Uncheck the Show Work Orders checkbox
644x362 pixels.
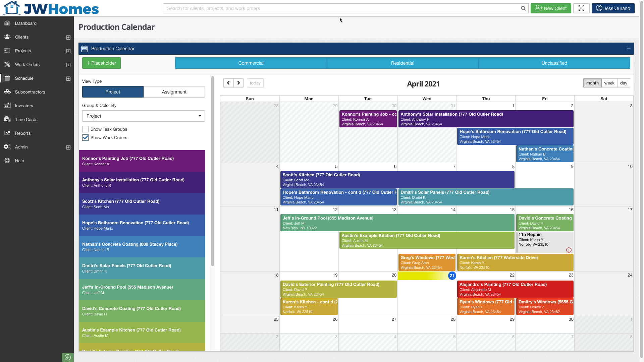click(85, 138)
